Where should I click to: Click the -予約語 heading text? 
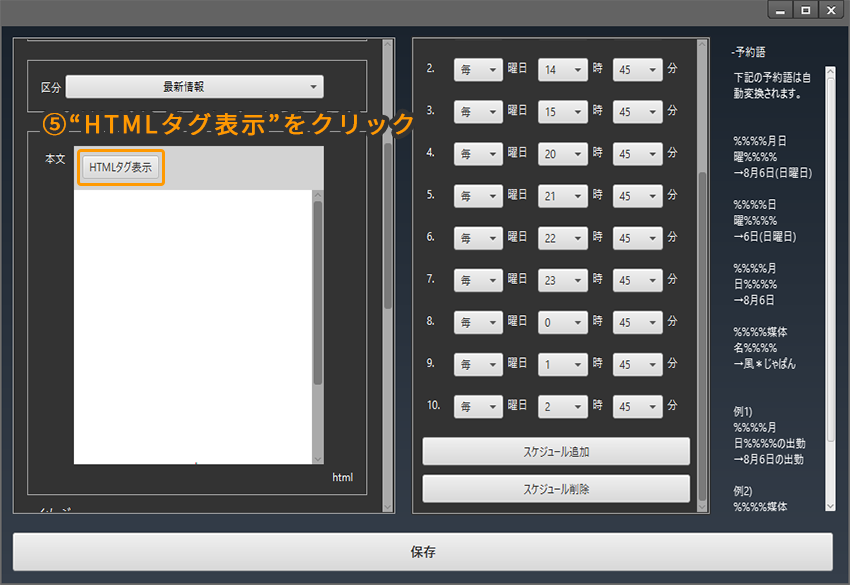click(748, 52)
